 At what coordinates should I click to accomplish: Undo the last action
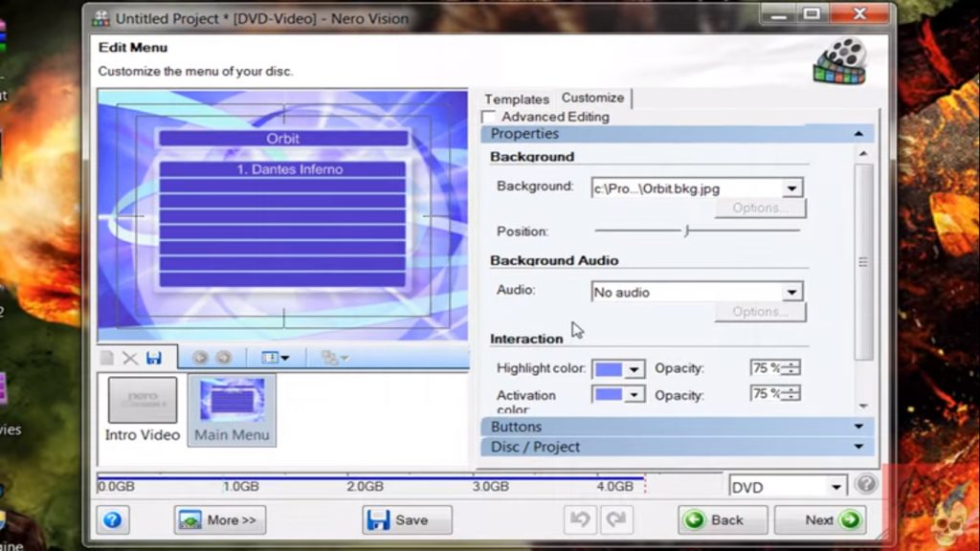click(x=579, y=519)
